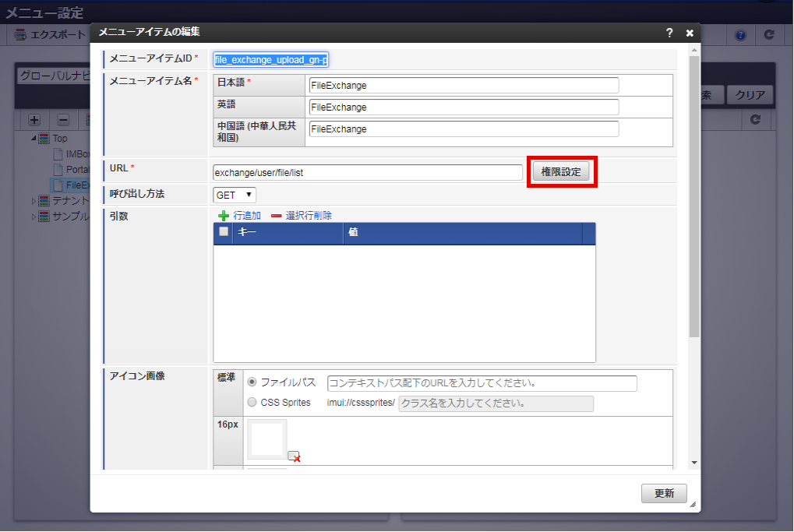Click the CSS Sprites class name field
794x532 pixels.
[496, 403]
